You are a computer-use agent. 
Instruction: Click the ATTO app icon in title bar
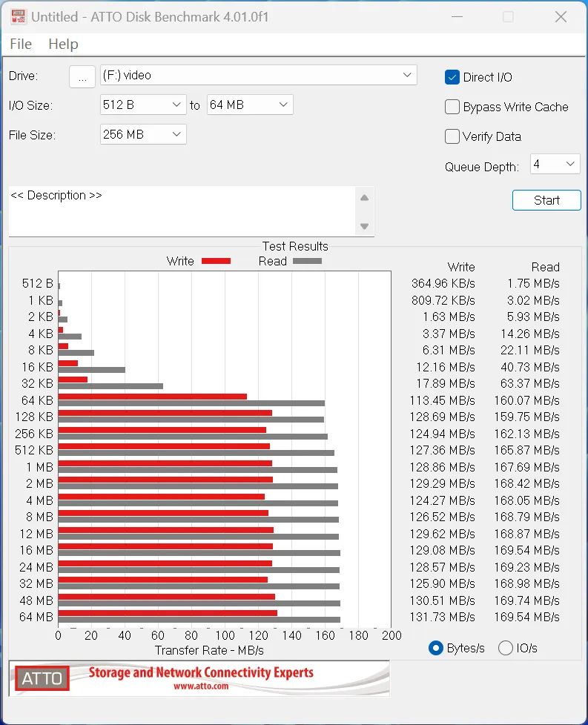[18, 16]
